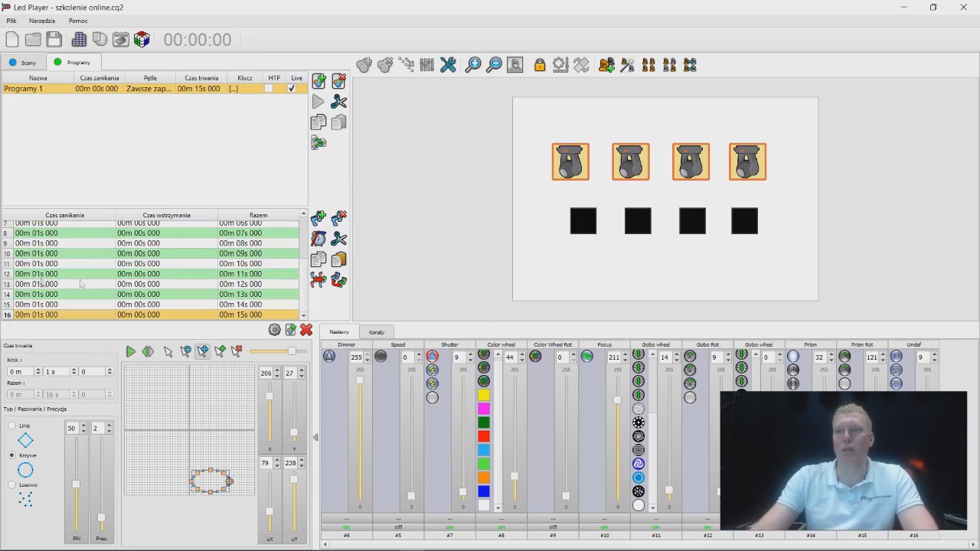Open the magic wand fixture tool
Image resolution: width=980 pixels, height=551 pixels.
pyautogui.click(x=627, y=66)
